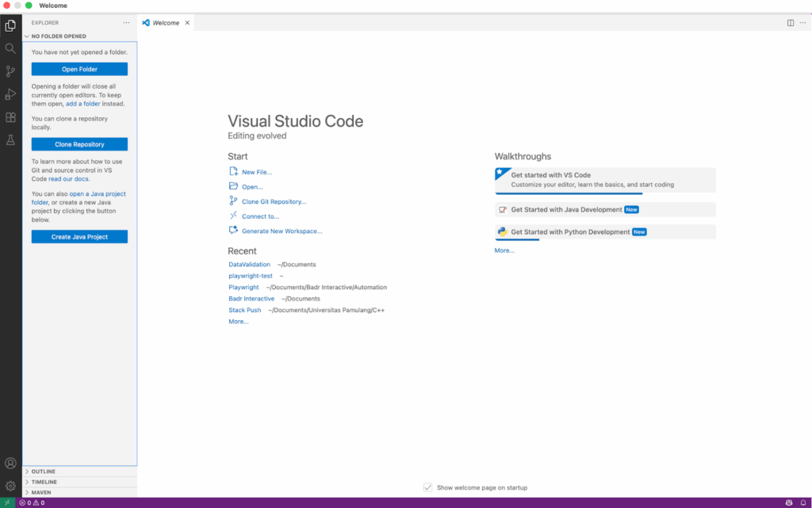Open the Source Control view

(x=10, y=71)
